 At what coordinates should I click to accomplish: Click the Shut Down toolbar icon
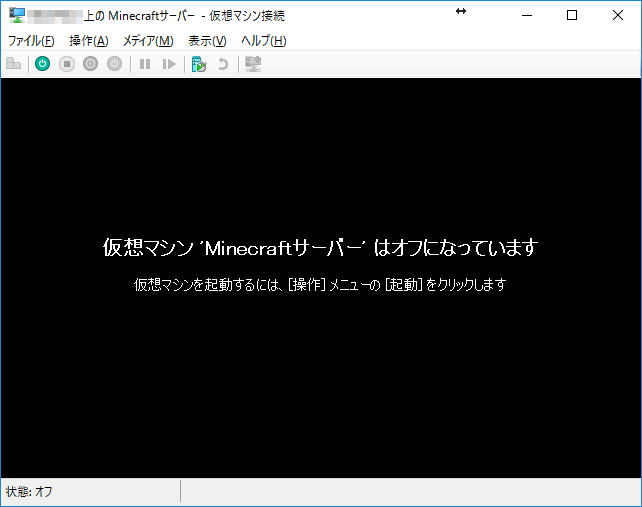[90, 64]
